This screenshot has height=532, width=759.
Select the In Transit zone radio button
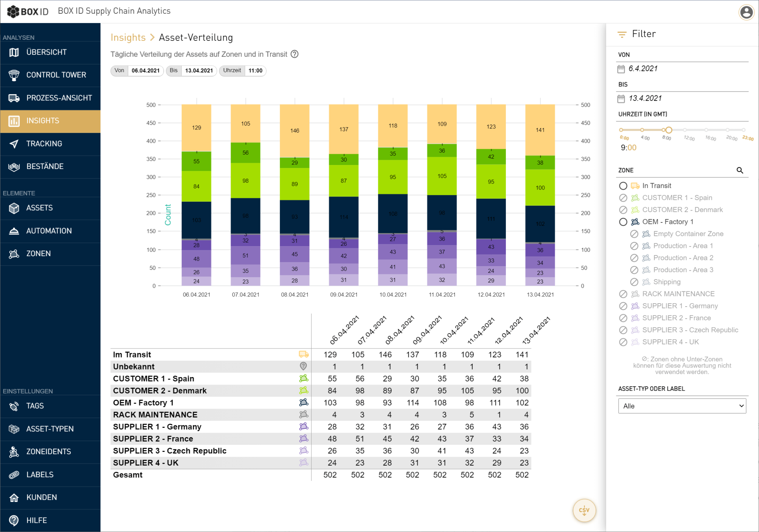coord(623,186)
